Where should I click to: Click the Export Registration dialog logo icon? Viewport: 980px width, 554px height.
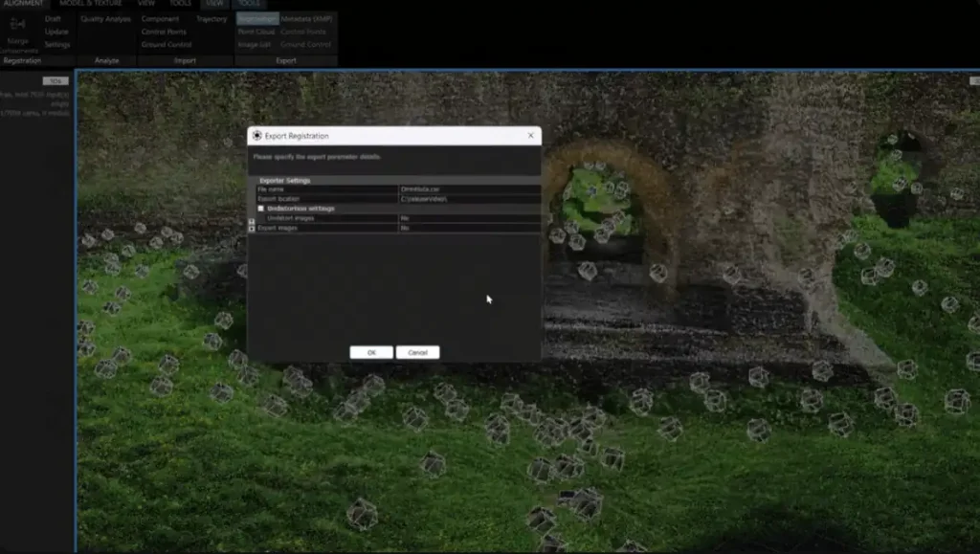(x=256, y=136)
